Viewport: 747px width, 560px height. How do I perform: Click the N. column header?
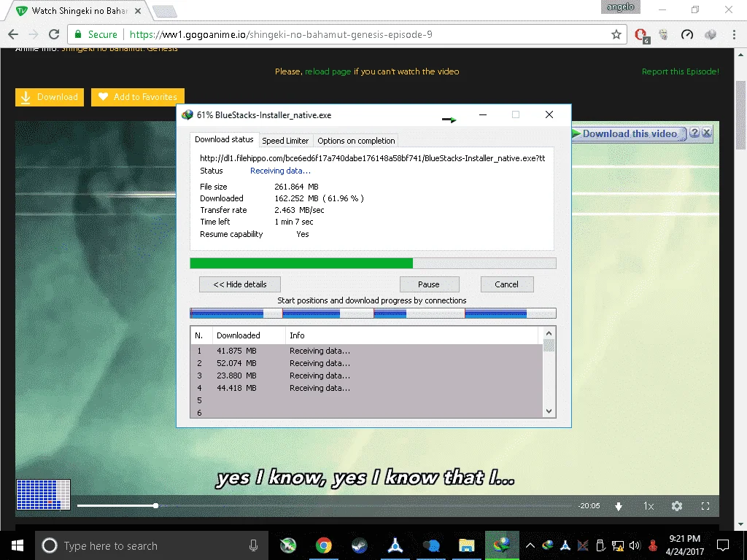coord(201,335)
